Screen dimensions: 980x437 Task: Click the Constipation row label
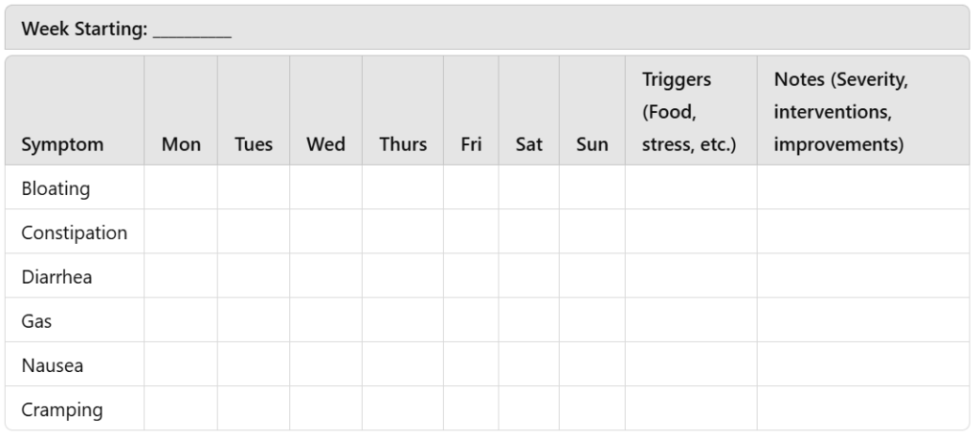click(74, 232)
